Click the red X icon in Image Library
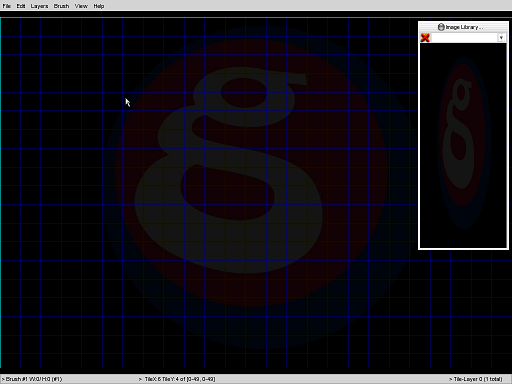512x384 pixels. click(x=425, y=38)
